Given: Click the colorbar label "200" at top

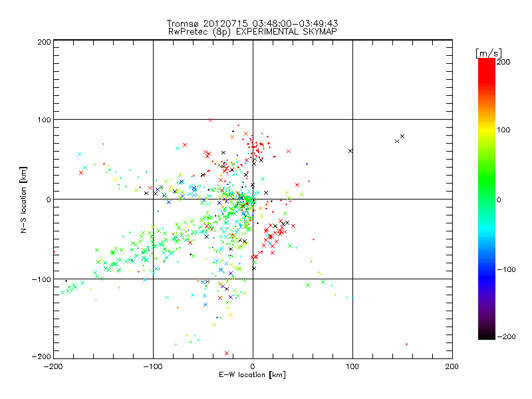Looking at the screenshot, I should (x=503, y=62).
